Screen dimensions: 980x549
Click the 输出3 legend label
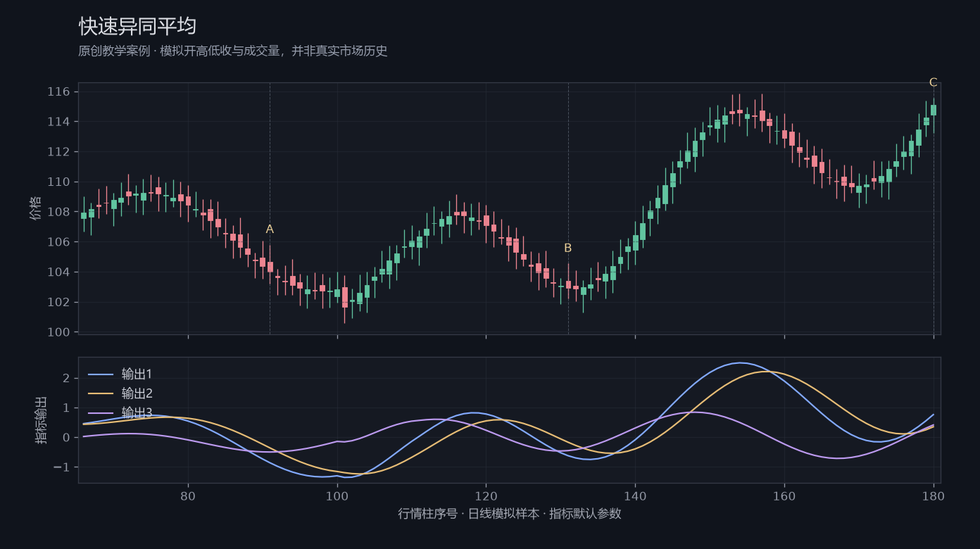coord(137,412)
